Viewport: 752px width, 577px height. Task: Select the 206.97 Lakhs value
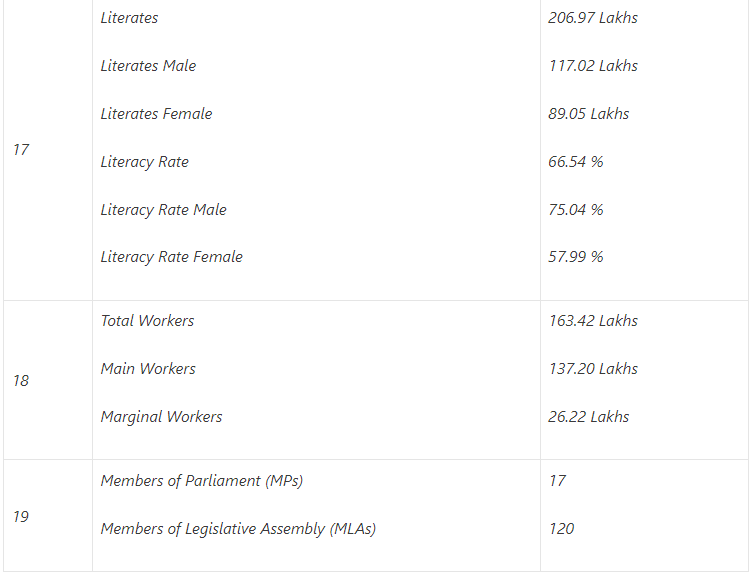point(592,18)
